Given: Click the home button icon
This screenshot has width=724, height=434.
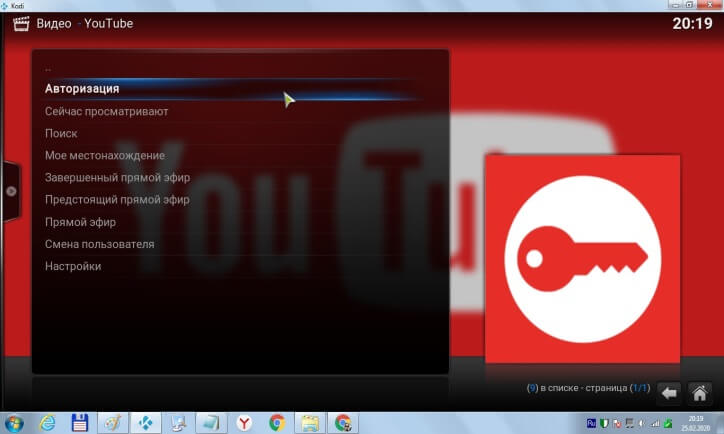Looking at the screenshot, I should (700, 393).
